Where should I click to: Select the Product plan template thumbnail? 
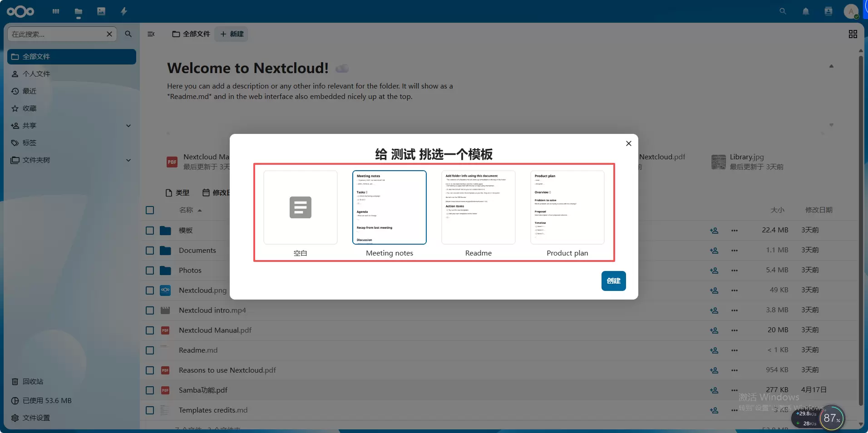tap(567, 207)
